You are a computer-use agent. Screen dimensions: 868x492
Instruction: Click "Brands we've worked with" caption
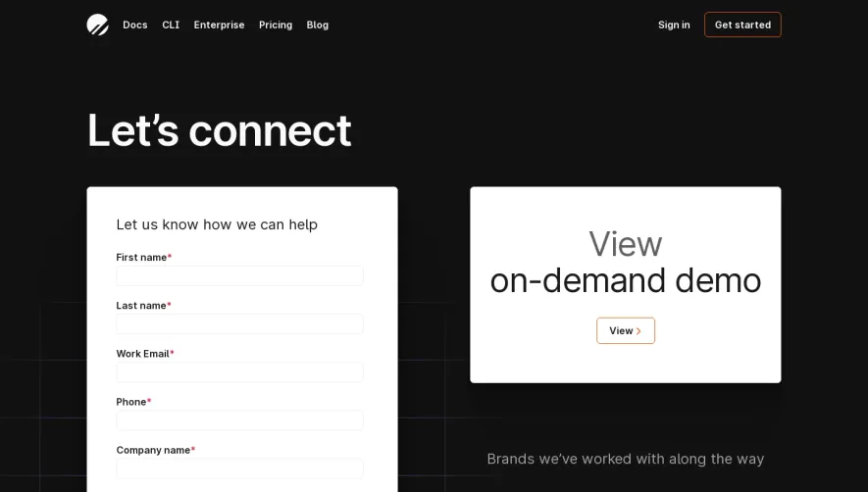(x=626, y=459)
